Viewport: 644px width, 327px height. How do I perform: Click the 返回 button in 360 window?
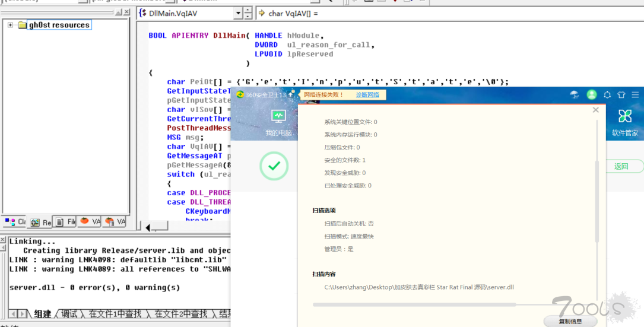click(x=621, y=166)
